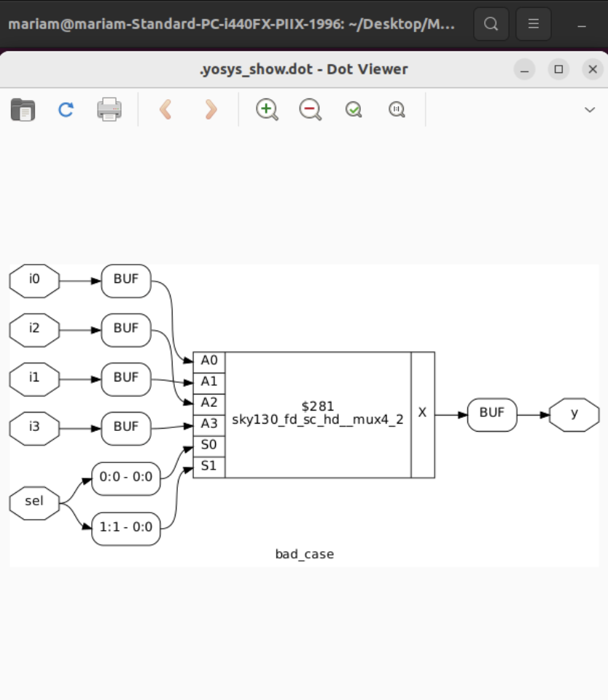Image resolution: width=608 pixels, height=700 pixels.
Task: Select the sel input node
Action: click(34, 502)
